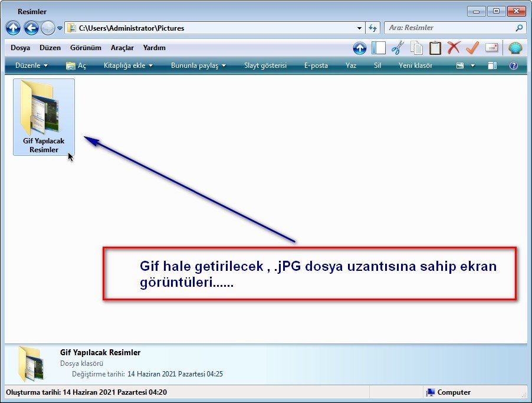Toggle the navigation pane toolbar icon
Image resolution: width=532 pixels, height=403 pixels.
(379, 48)
